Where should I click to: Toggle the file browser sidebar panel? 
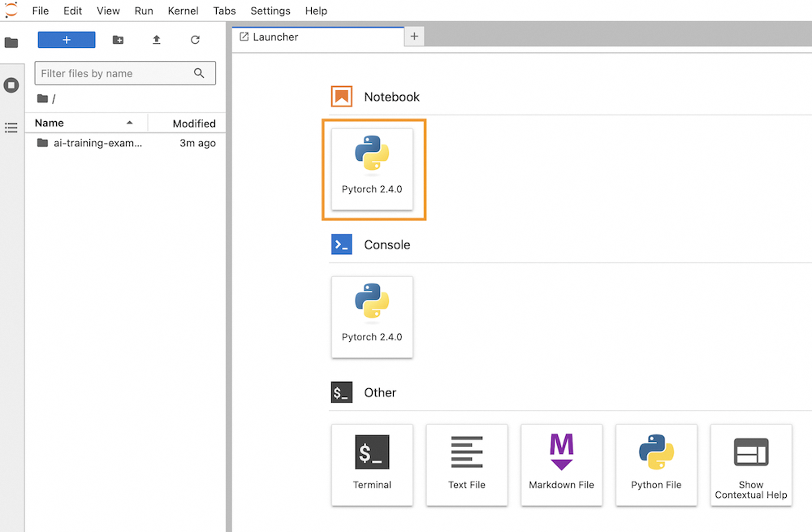pos(11,41)
